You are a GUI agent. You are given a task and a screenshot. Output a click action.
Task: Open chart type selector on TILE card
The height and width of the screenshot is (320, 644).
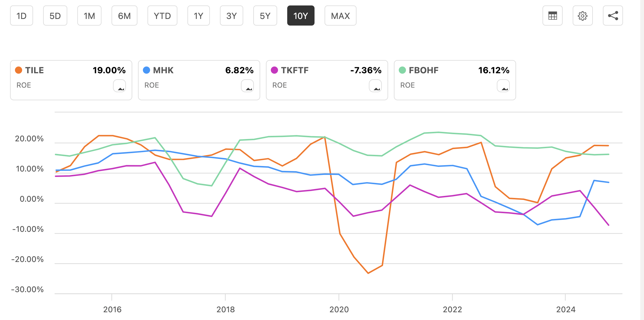(x=120, y=86)
